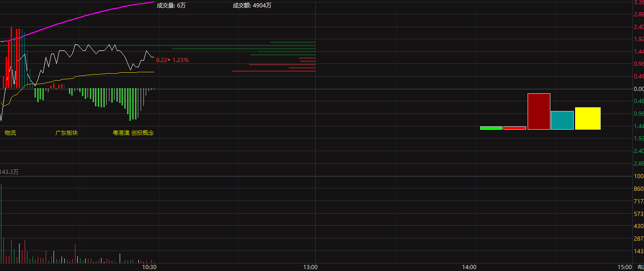The height and width of the screenshot is (271, 644).
Task: Click the red 0.96 percent axis value
Action: 638,64
